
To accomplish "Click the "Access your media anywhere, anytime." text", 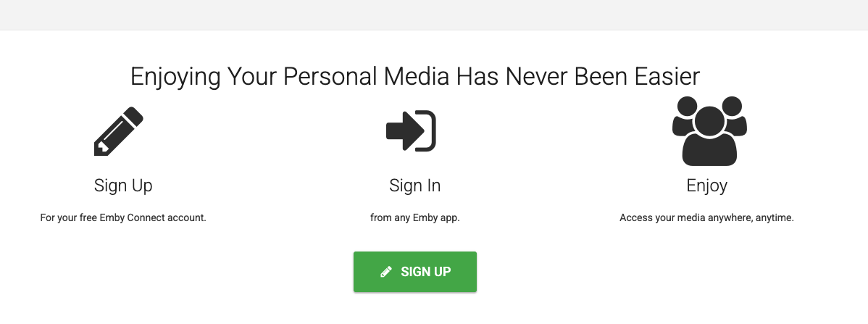I will coord(706,217).
